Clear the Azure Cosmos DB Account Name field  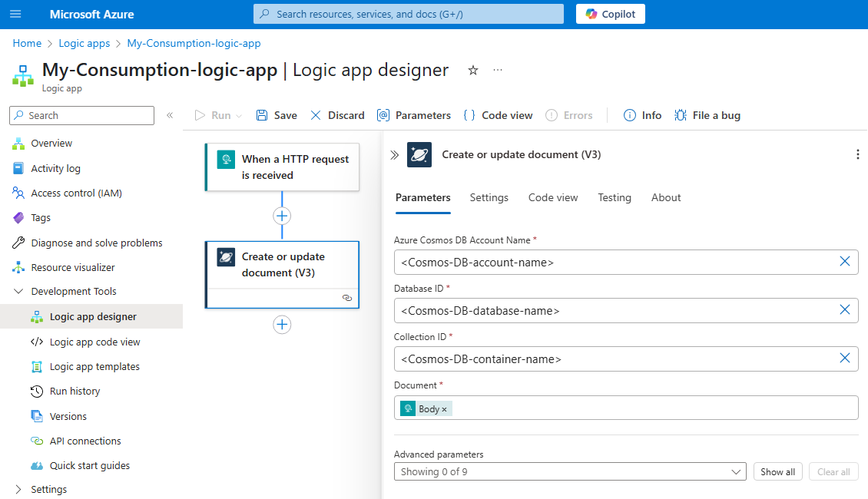[x=844, y=262]
